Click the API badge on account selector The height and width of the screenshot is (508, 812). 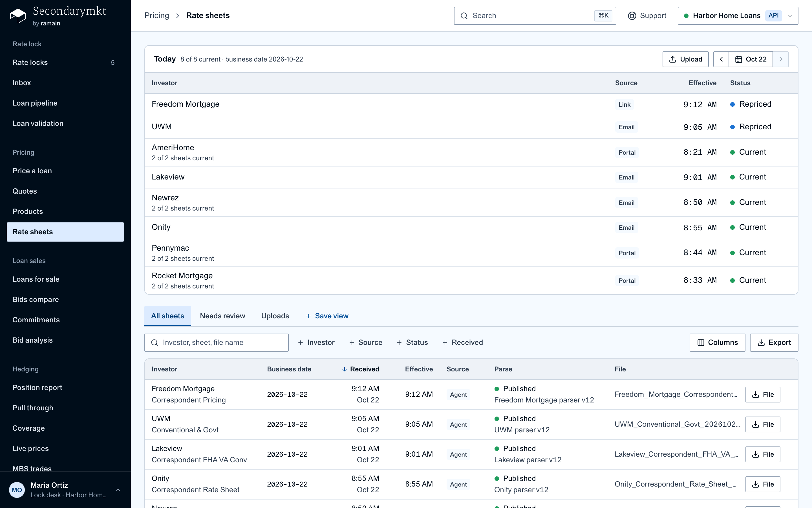pos(773,16)
